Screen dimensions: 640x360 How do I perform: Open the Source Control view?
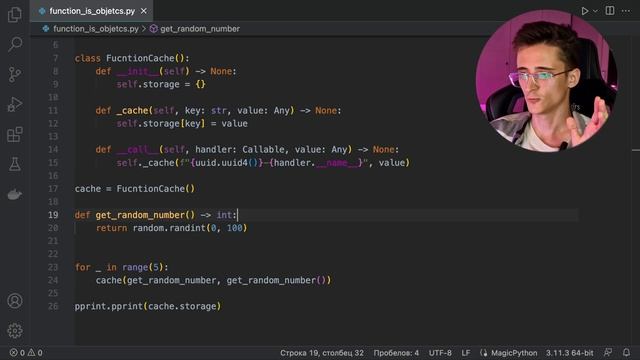[15, 74]
